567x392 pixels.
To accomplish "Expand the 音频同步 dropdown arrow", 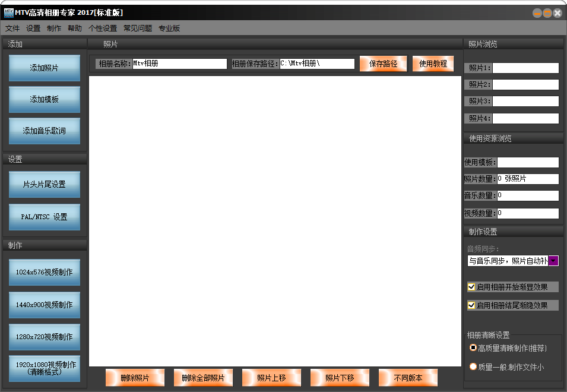I will point(553,261).
